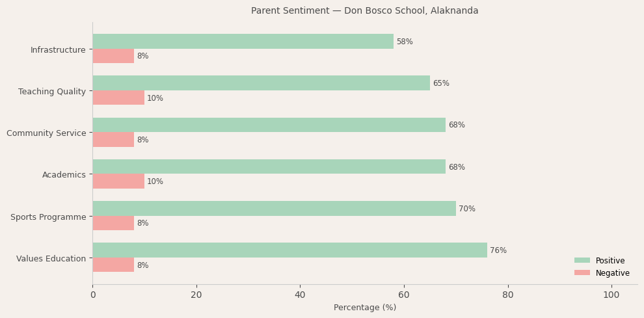The height and width of the screenshot is (318, 644).
Task: Select the Values Education green bar
Action: click(289, 250)
